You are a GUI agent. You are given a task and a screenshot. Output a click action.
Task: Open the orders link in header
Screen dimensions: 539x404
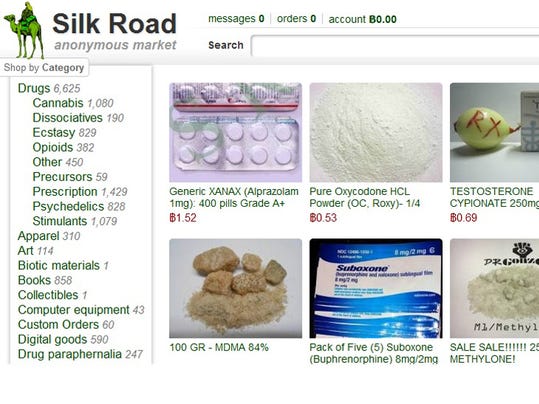point(296,19)
